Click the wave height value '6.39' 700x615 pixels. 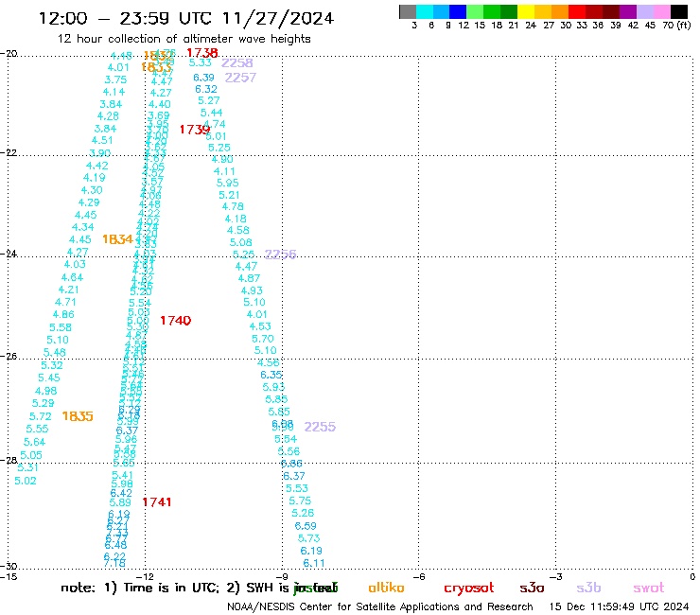click(x=203, y=78)
